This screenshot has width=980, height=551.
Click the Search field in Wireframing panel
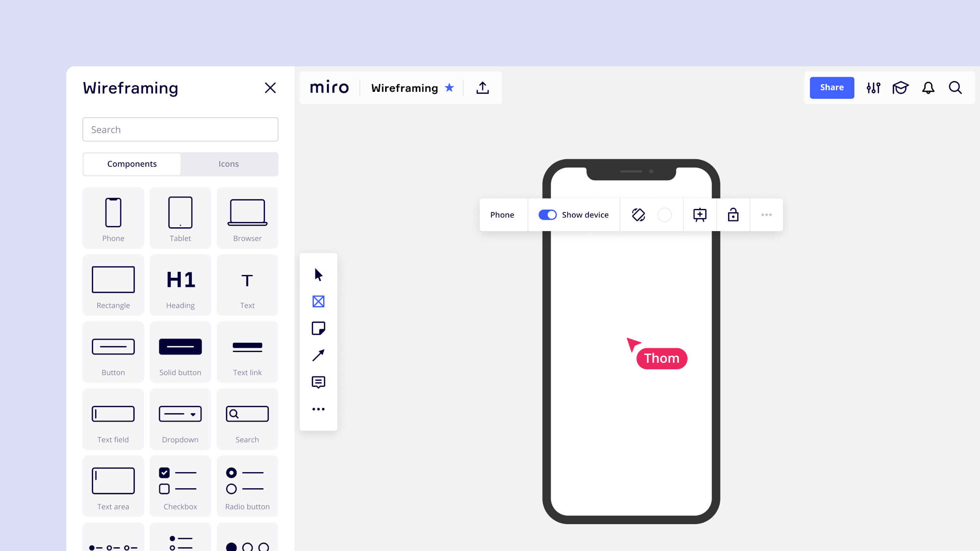180,129
